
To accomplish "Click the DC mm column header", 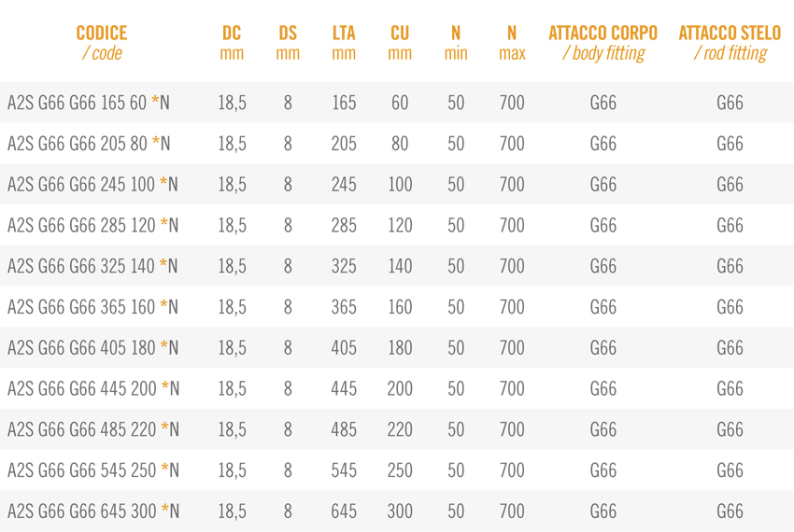I will pos(232,43).
